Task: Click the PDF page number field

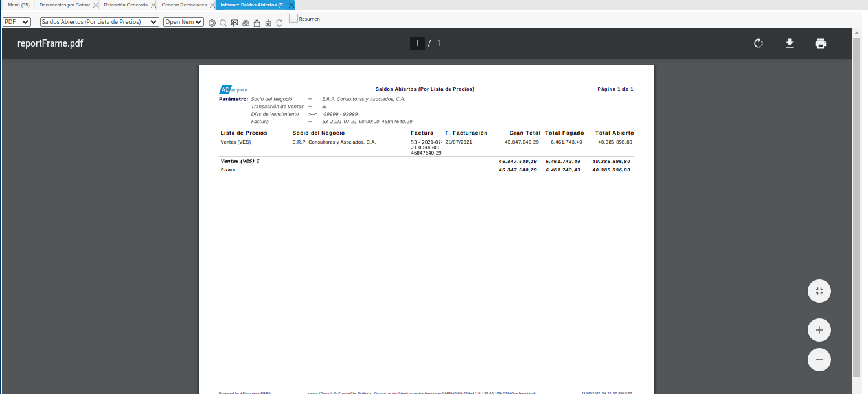Action: (417, 43)
